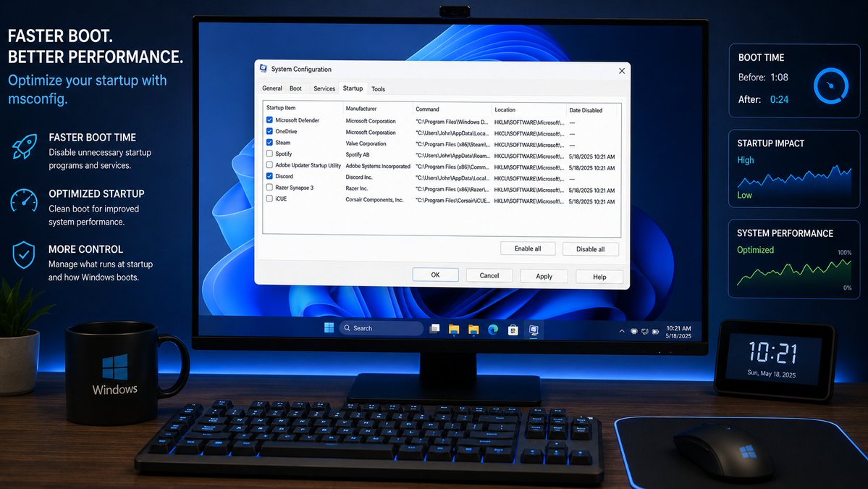
Task: Click the Razer Synapse 3 row location
Action: [529, 190]
